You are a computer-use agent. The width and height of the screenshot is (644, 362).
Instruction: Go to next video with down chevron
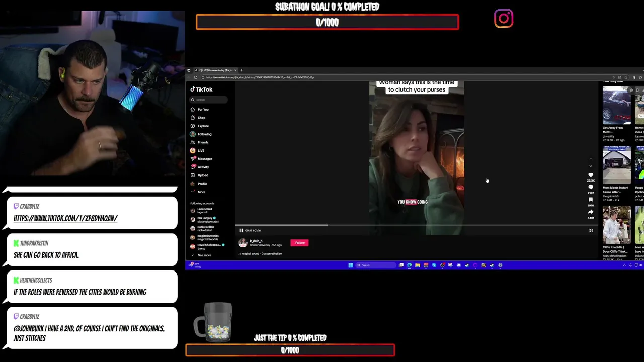[x=591, y=166]
